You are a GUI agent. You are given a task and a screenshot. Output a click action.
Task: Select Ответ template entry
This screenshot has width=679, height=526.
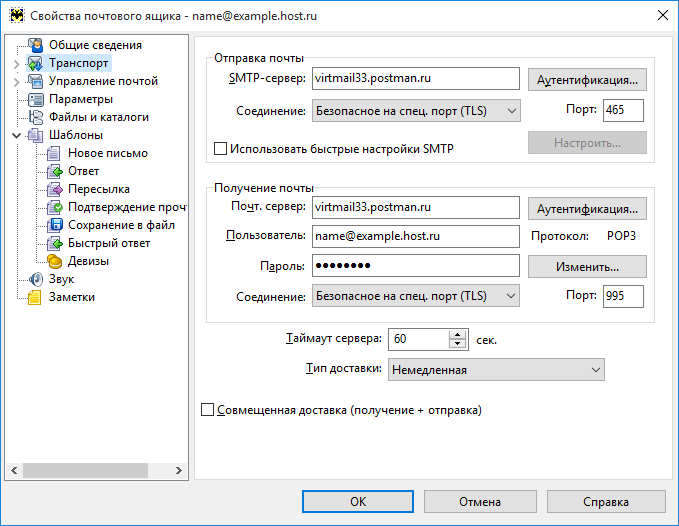coord(84,171)
